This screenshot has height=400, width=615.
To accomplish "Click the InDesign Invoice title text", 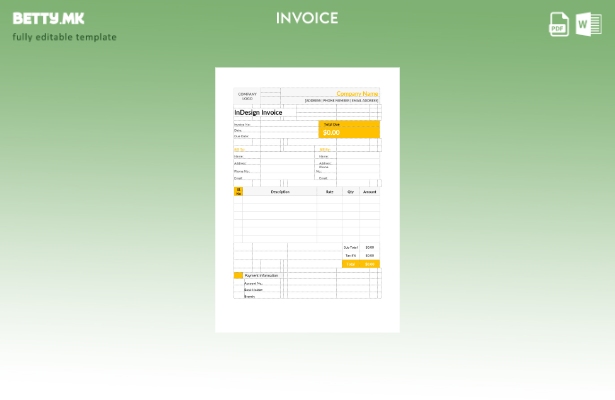I will [258, 112].
